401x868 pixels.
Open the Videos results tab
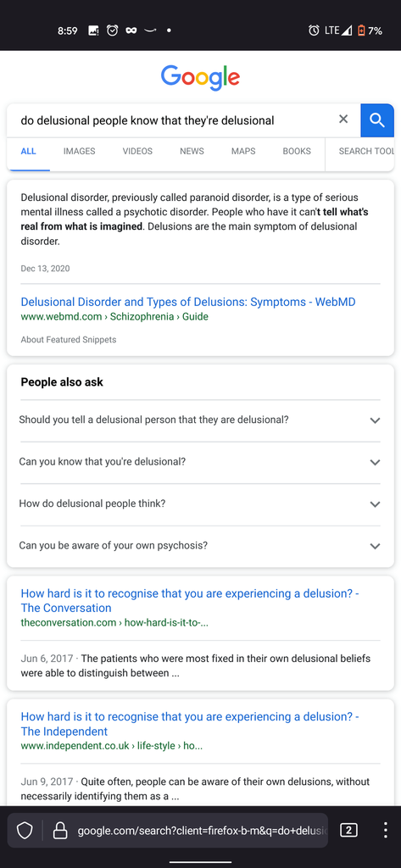coord(137,151)
